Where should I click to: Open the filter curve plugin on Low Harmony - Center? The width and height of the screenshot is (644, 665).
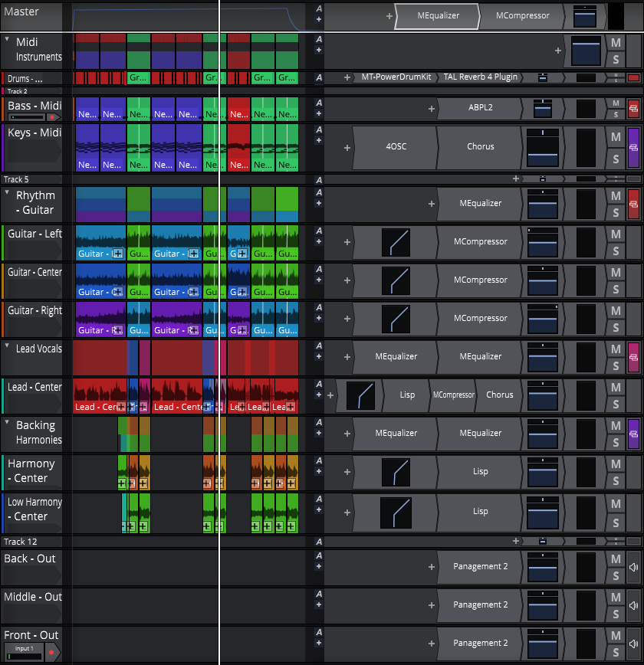click(x=394, y=511)
